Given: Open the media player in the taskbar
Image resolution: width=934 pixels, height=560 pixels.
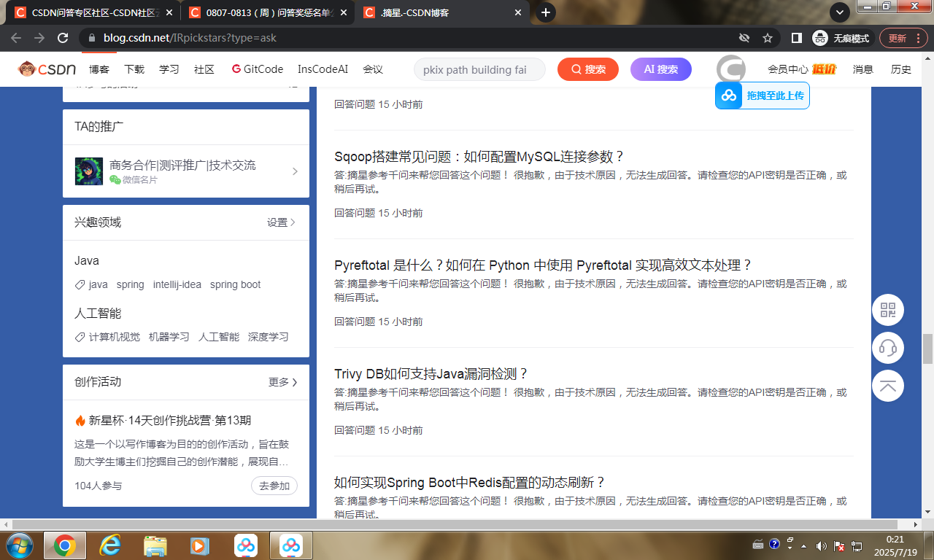Looking at the screenshot, I should [198, 545].
